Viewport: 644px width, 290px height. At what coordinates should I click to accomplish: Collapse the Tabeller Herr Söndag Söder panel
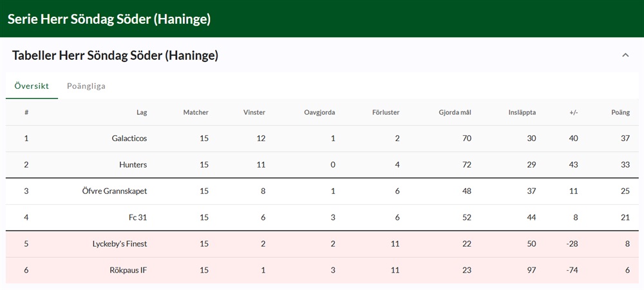(625, 55)
